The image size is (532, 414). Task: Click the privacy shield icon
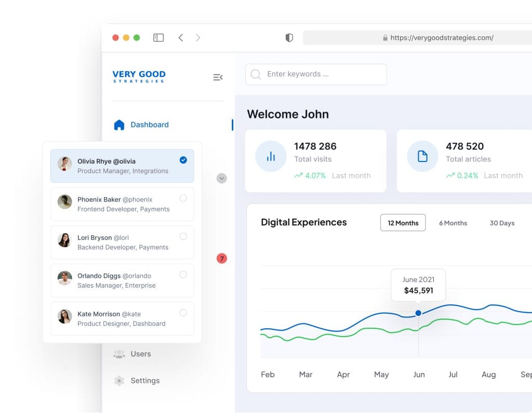[289, 37]
